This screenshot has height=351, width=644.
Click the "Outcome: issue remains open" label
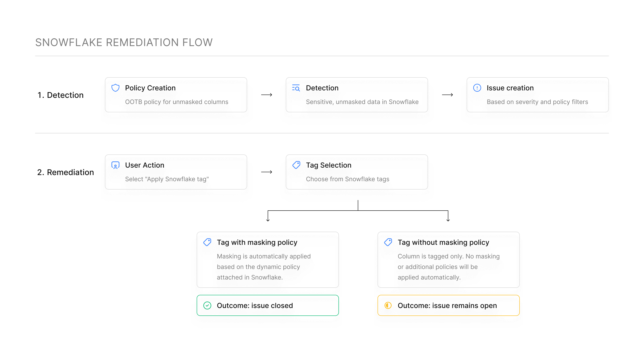(x=447, y=306)
